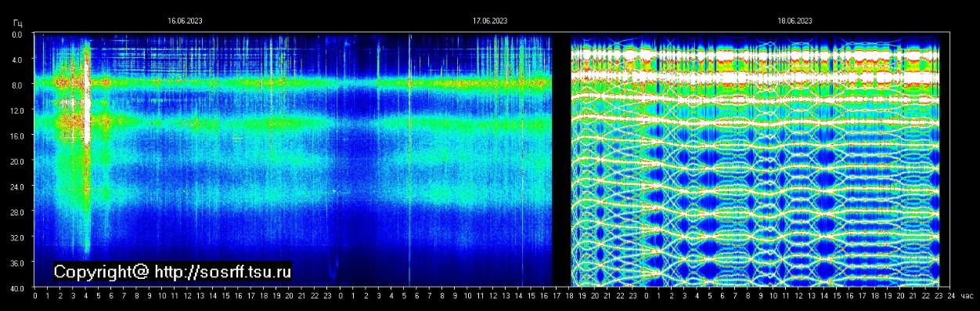The width and height of the screenshot is (980, 311).
Task: Click the Гц frequency axis label
Action: click(x=18, y=24)
